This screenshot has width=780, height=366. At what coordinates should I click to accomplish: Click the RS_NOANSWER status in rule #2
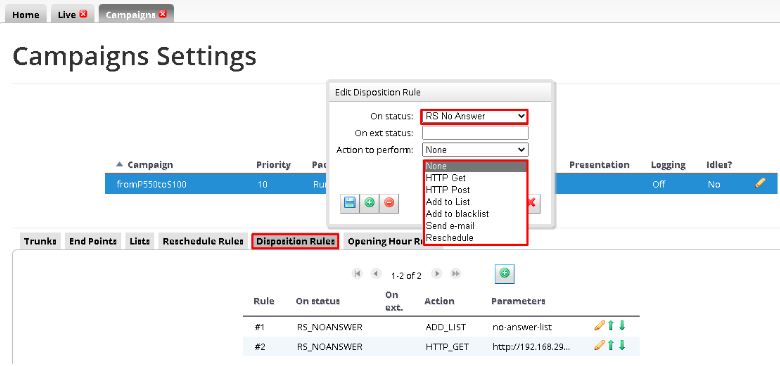click(x=329, y=346)
